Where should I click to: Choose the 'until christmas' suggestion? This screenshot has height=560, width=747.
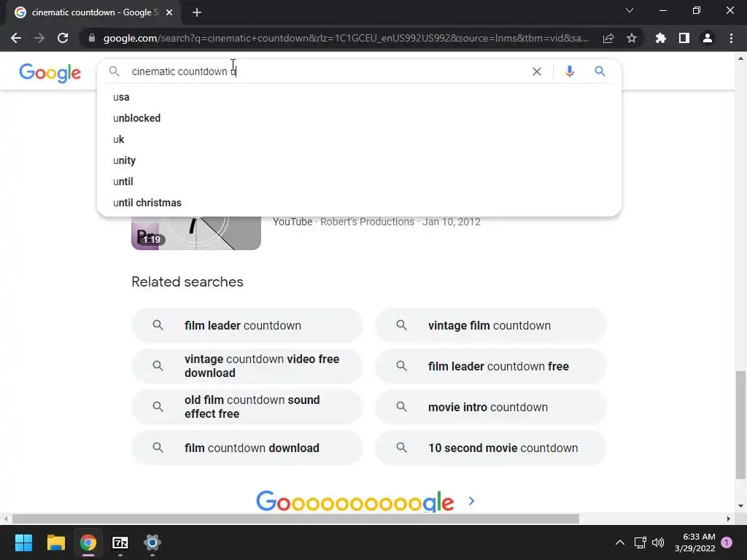coord(359,203)
